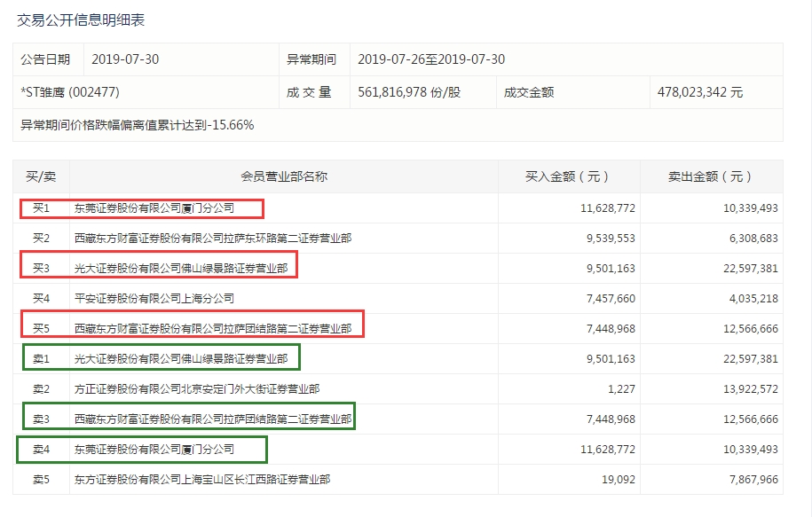
Task: Select the 卖2 row label
Action: [x=41, y=388]
